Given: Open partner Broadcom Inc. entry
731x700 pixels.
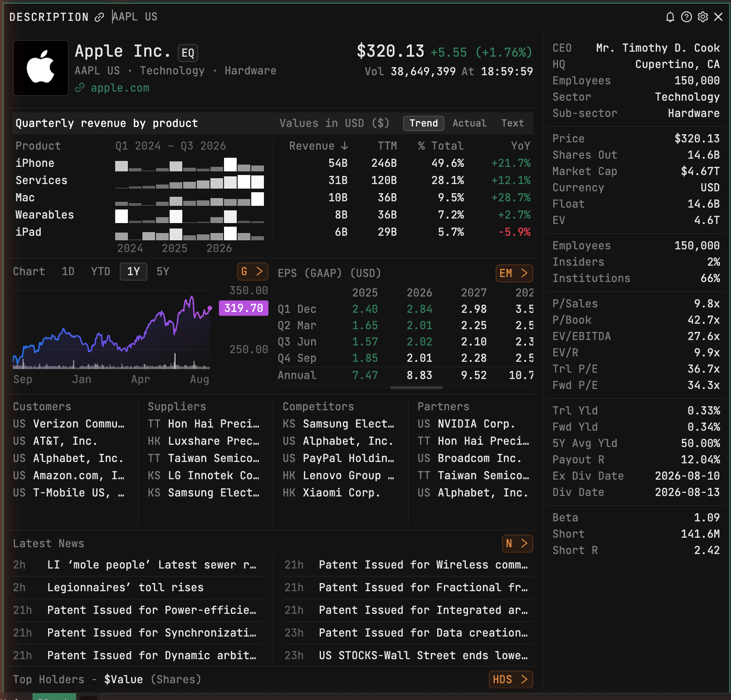Looking at the screenshot, I should tap(469, 458).
